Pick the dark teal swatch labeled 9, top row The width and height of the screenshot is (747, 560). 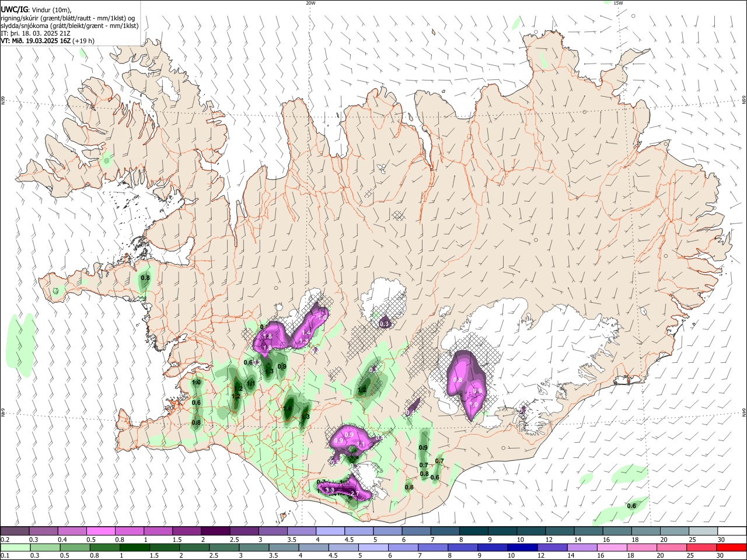[502, 531]
